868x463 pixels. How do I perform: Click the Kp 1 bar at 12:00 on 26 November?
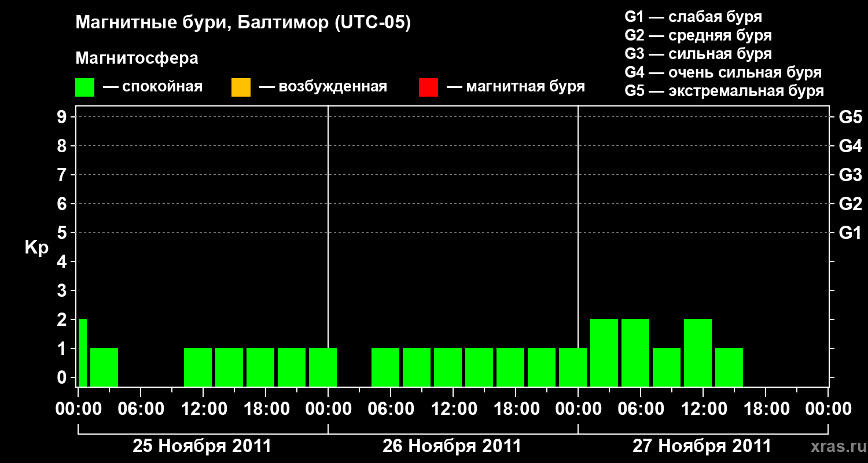[x=448, y=367]
